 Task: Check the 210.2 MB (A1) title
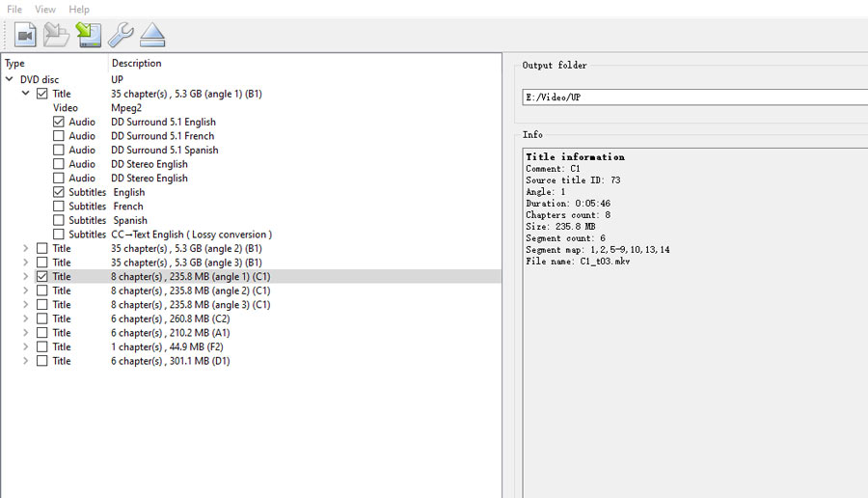click(42, 332)
